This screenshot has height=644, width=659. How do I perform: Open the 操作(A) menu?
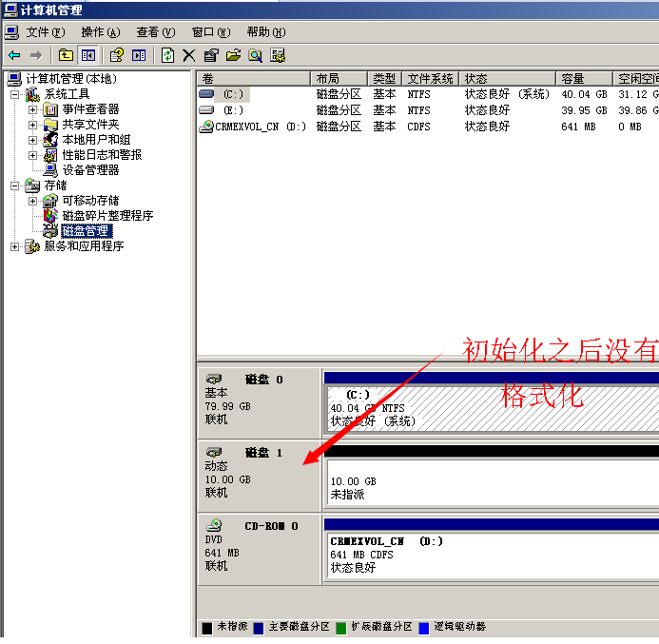click(x=101, y=32)
